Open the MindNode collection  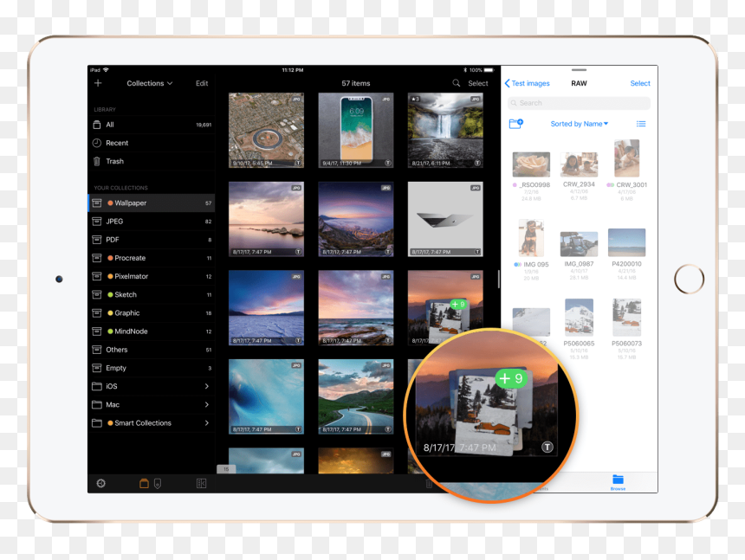(x=152, y=331)
